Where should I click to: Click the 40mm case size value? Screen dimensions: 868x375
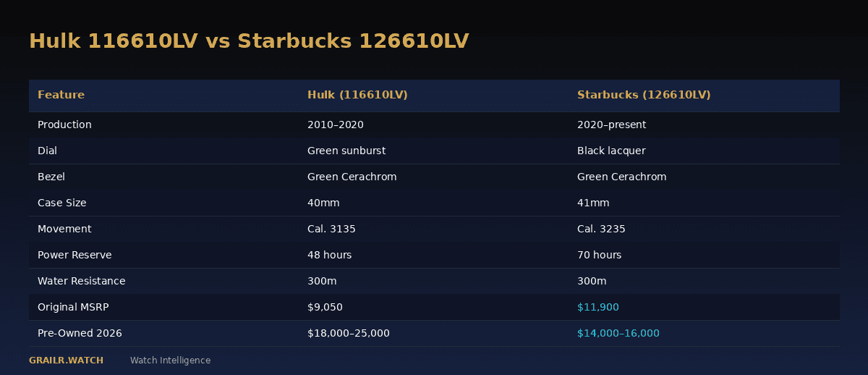click(323, 203)
